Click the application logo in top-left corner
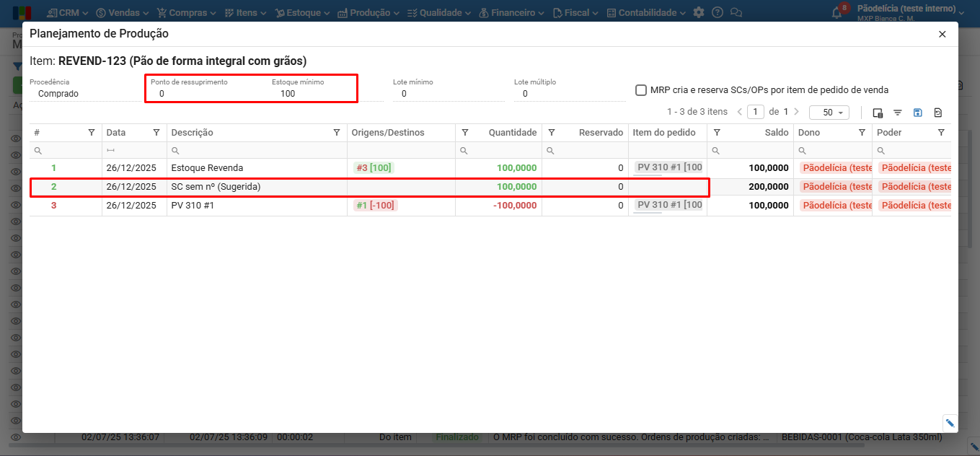Viewport: 980px width, 456px height. pyautogui.click(x=22, y=12)
